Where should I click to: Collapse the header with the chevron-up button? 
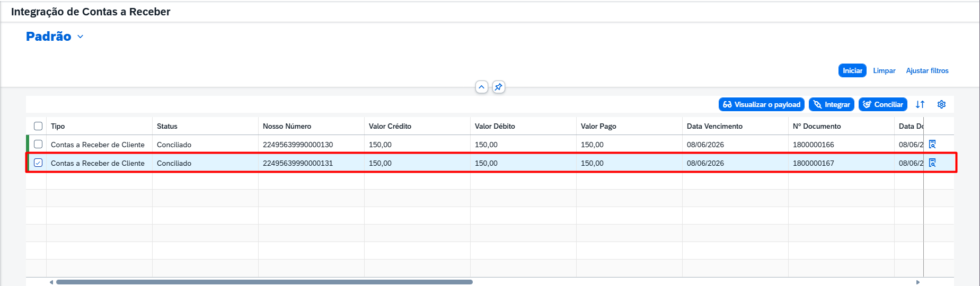481,87
